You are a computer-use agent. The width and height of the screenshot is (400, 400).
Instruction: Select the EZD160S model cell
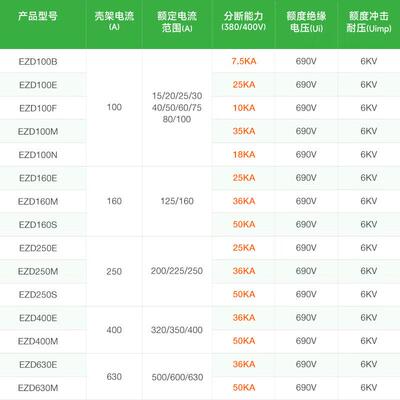point(38,225)
